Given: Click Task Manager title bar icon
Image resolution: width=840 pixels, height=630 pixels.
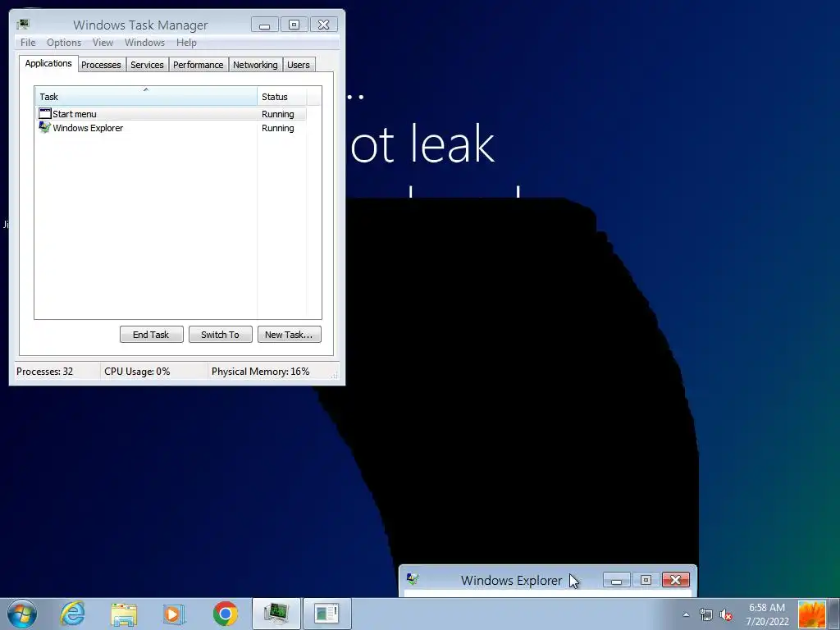Looking at the screenshot, I should coord(22,25).
